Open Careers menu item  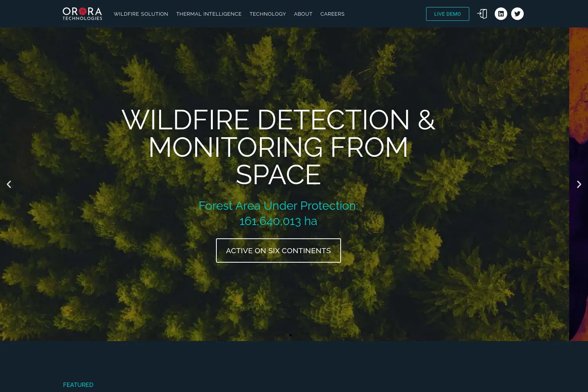pyautogui.click(x=332, y=14)
